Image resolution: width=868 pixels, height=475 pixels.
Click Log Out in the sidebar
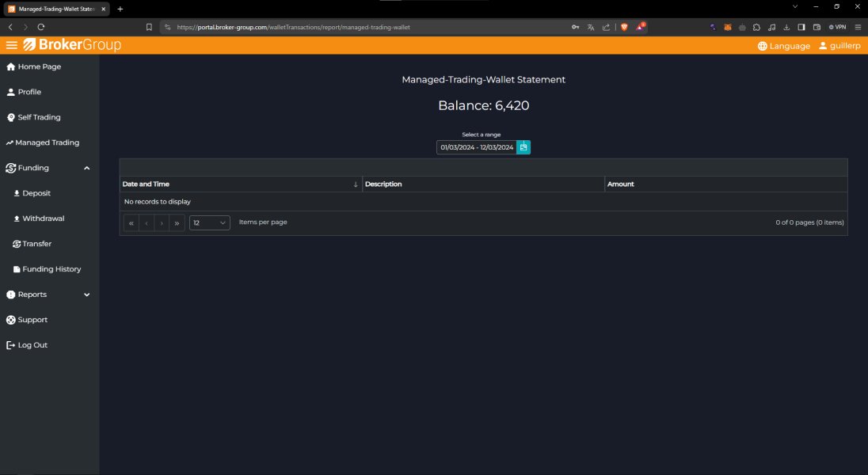click(32, 345)
